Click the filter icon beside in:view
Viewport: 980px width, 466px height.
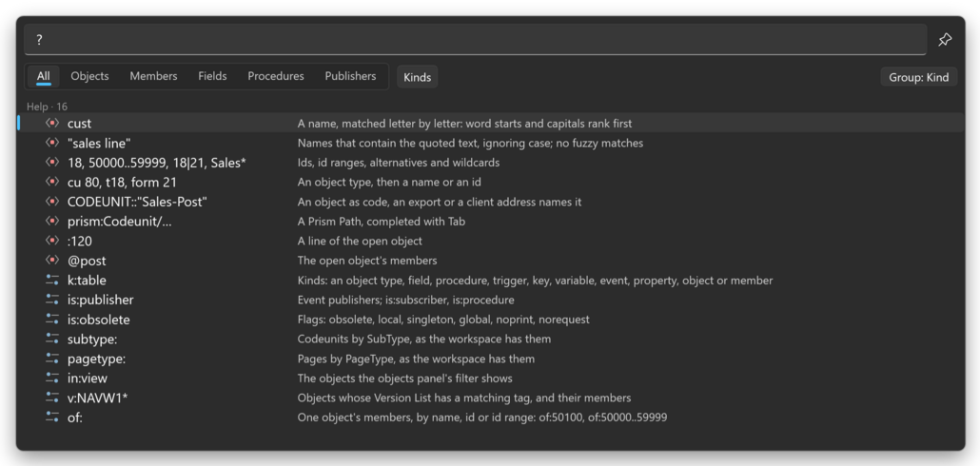click(x=52, y=378)
